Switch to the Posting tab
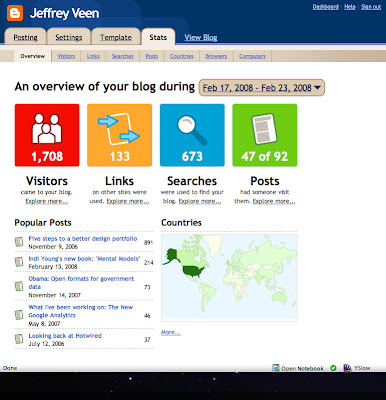This screenshot has height=400, width=386. 25,37
